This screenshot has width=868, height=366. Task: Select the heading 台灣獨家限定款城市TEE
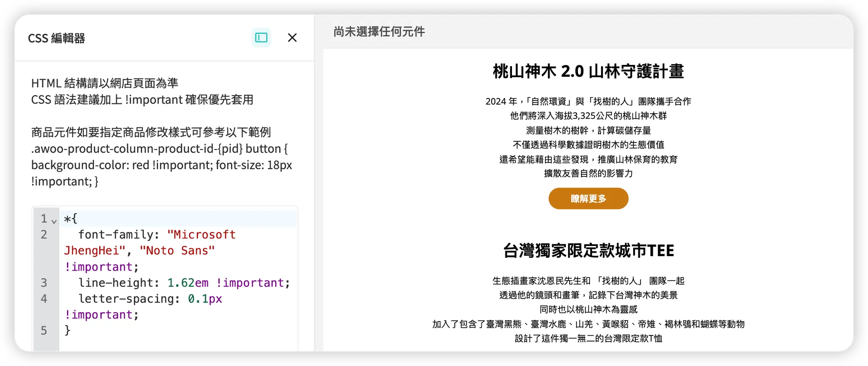point(588,251)
